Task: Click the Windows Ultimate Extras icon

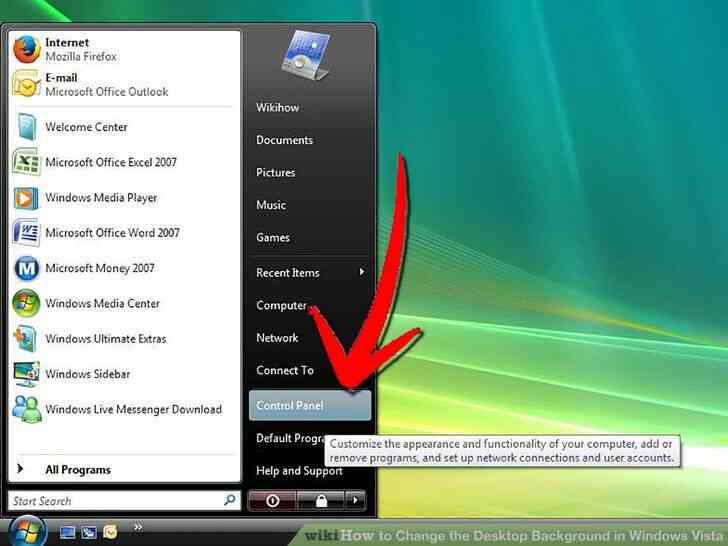Action: click(x=26, y=338)
